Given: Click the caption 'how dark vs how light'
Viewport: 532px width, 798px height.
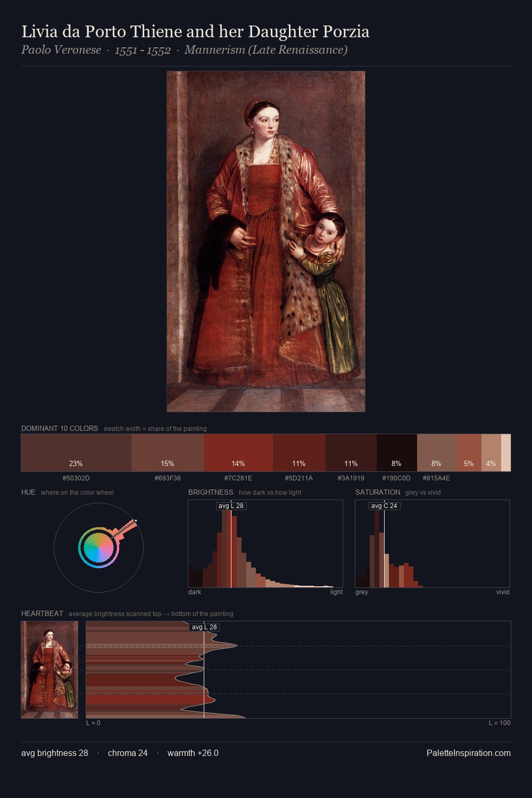Looking at the screenshot, I should tap(270, 493).
